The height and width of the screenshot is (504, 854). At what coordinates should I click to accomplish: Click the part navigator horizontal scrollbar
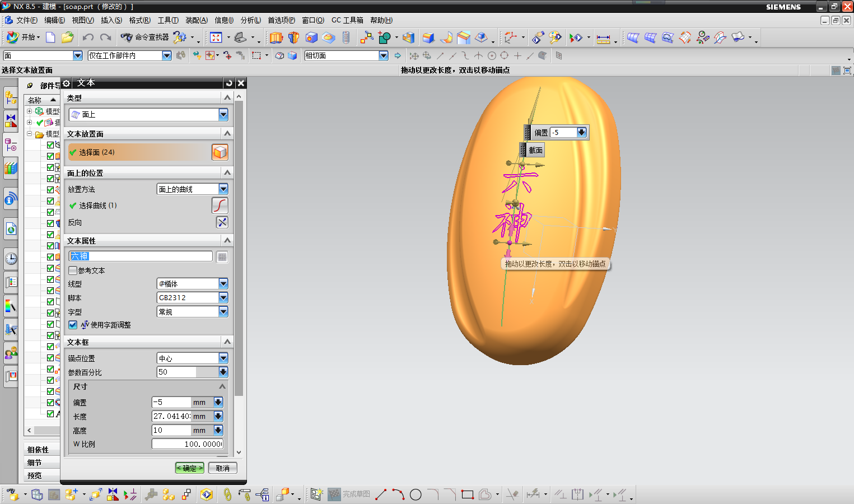(x=47, y=430)
